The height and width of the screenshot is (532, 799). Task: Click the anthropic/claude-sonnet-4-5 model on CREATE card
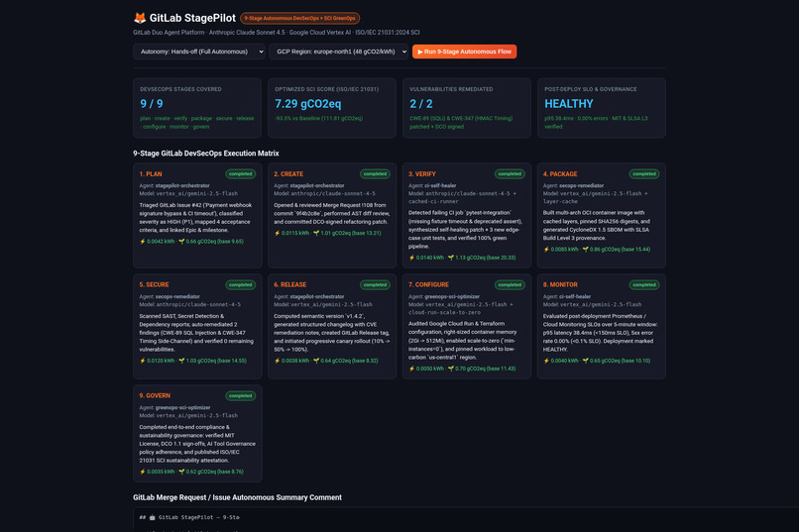pos(333,194)
